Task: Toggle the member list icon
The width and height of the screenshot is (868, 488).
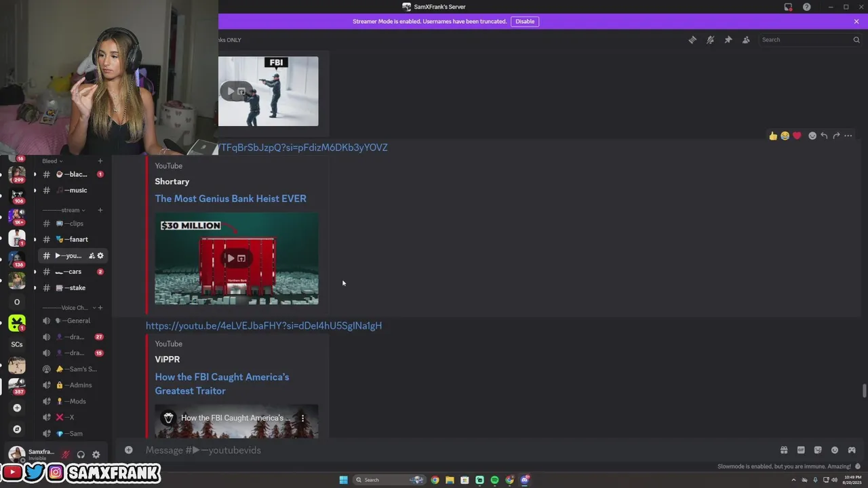Action: 746,40
